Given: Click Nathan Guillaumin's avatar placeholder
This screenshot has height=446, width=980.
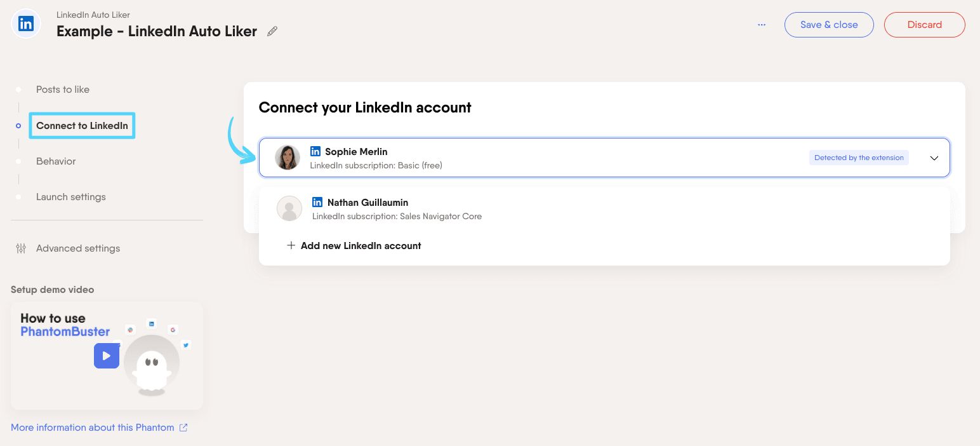Looking at the screenshot, I should pos(289,208).
